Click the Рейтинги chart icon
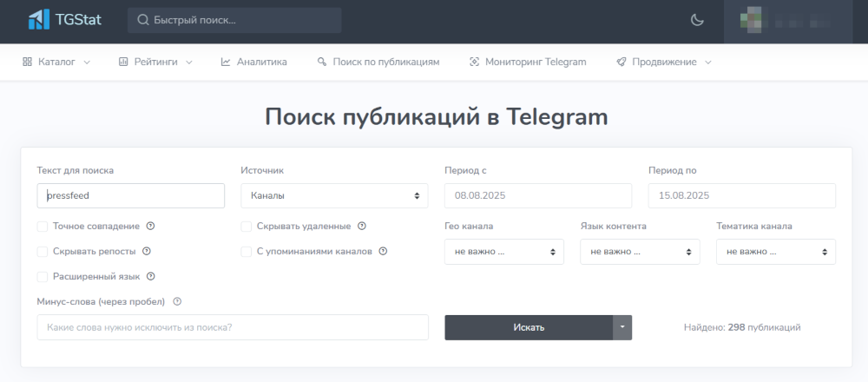Screen dimensions: 868x382 (123, 62)
